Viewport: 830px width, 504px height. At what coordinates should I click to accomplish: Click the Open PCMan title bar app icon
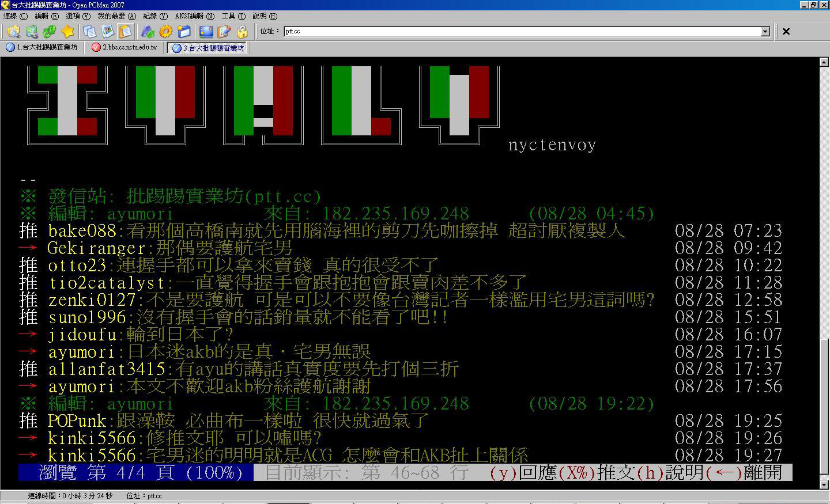tap(5, 5)
